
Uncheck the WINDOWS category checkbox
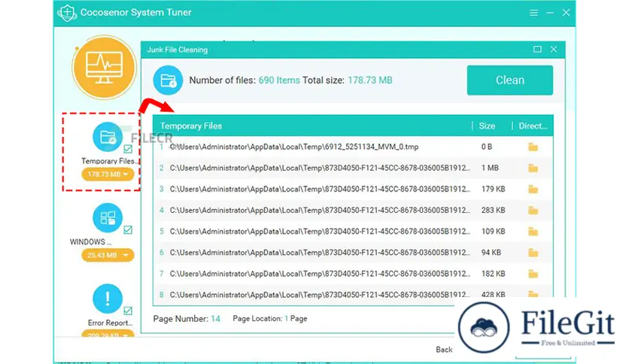[128, 229]
